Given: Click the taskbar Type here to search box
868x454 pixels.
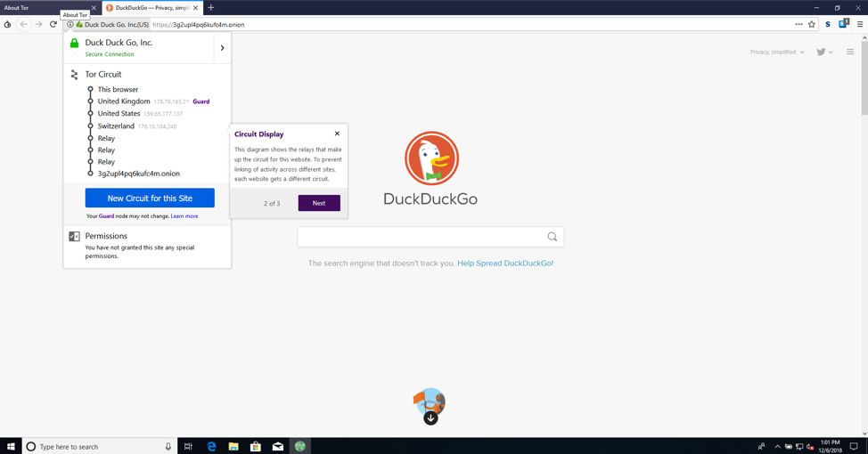Looking at the screenshot, I should 100,446.
